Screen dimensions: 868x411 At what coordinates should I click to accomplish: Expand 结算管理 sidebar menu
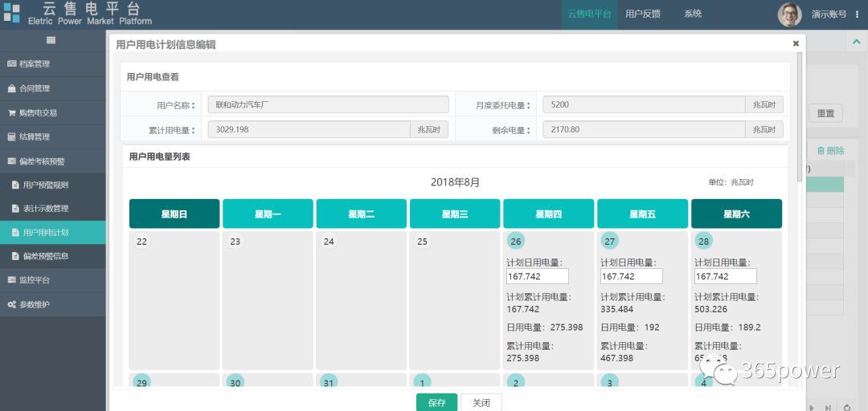(x=34, y=137)
